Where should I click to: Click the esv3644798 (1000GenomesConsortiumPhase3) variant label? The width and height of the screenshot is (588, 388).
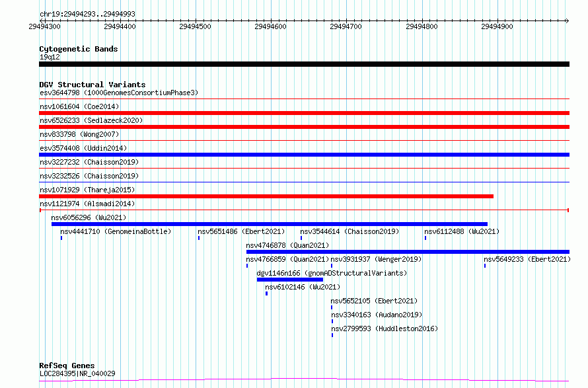tap(119, 93)
